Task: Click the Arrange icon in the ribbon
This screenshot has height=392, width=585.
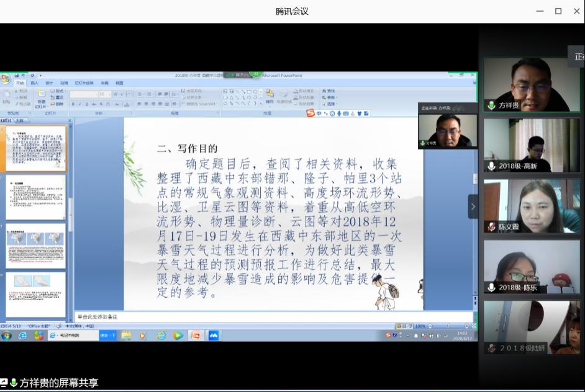Action: point(270,95)
